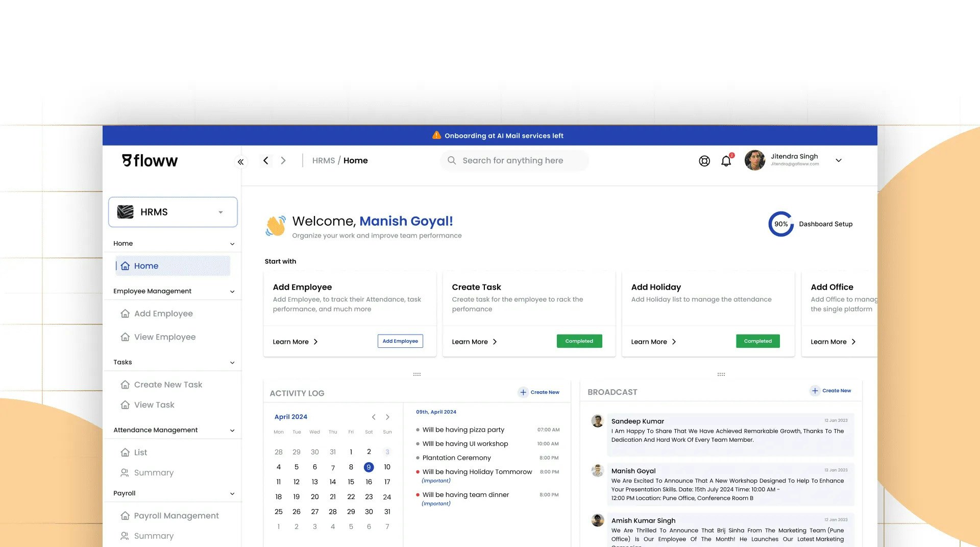Click the April 2024 calendar title

click(291, 417)
